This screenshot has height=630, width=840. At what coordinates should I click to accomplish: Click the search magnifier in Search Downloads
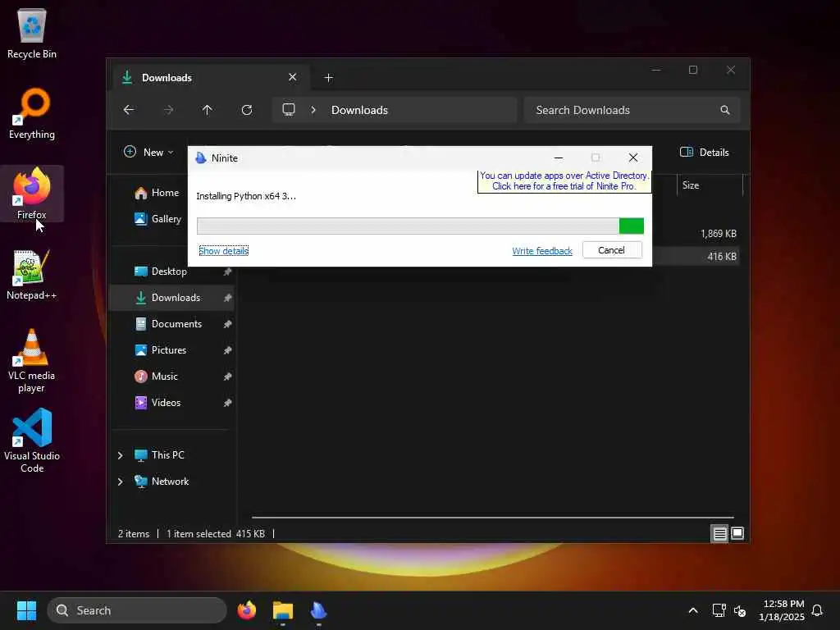pos(725,110)
